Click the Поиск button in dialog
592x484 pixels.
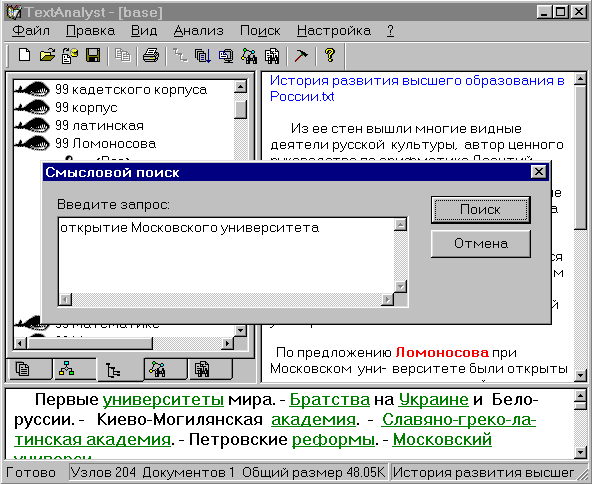[x=481, y=210]
